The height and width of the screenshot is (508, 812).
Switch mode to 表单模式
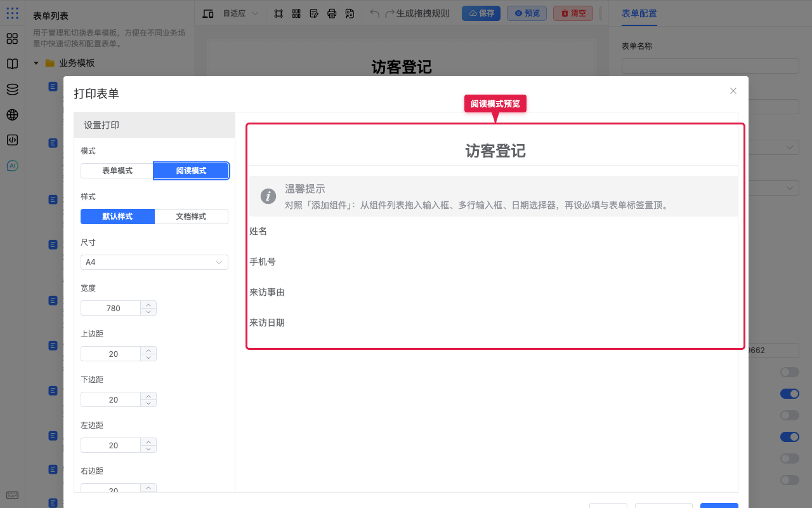[117, 171]
